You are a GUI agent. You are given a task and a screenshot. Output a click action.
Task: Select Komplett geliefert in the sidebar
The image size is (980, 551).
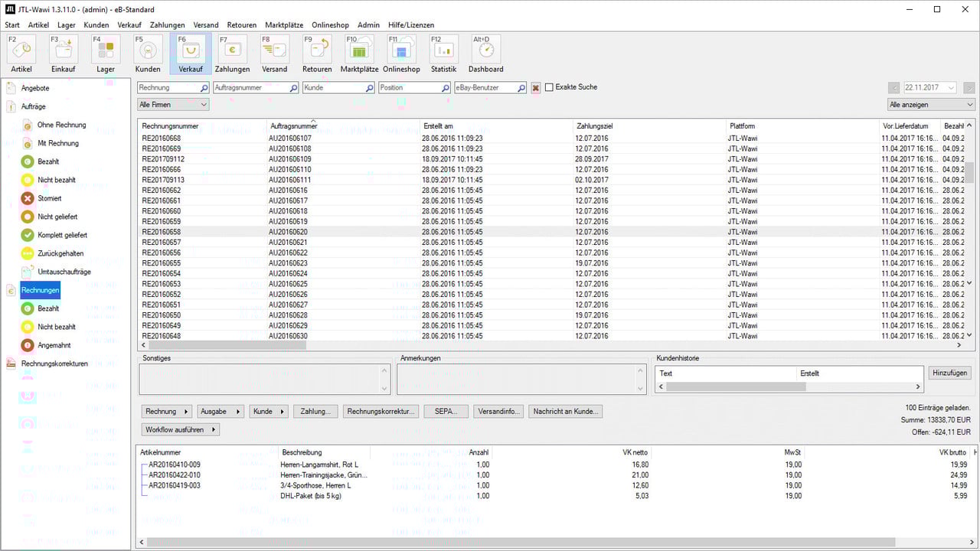coord(62,235)
